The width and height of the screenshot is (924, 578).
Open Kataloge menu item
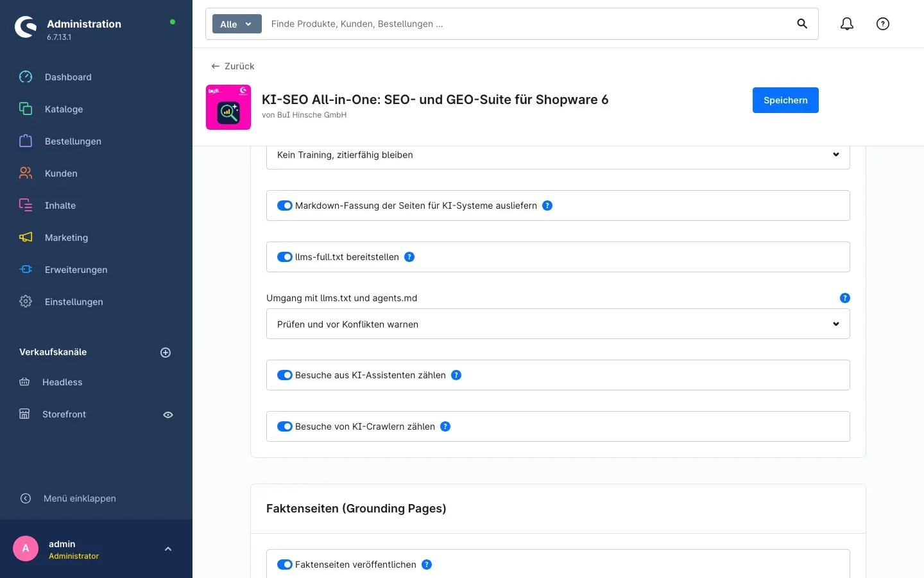click(64, 109)
